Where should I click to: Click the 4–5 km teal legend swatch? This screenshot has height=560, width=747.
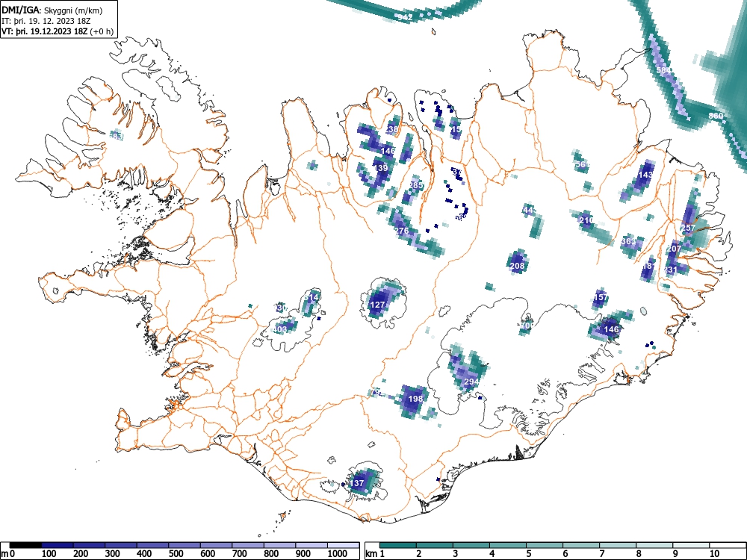[508, 545]
